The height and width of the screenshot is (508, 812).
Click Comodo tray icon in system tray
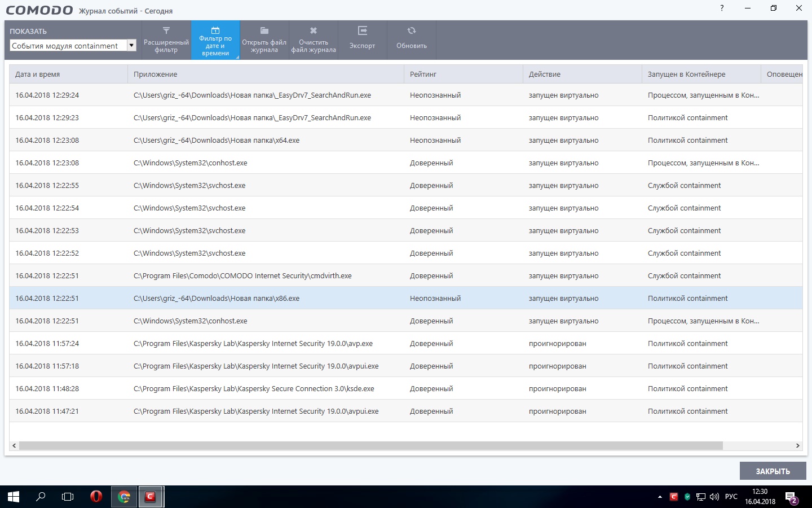coord(673,497)
